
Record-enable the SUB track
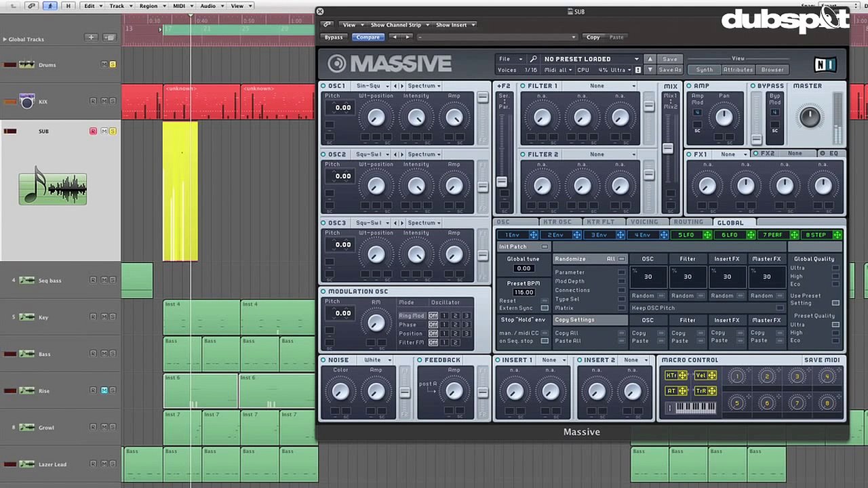(x=93, y=131)
